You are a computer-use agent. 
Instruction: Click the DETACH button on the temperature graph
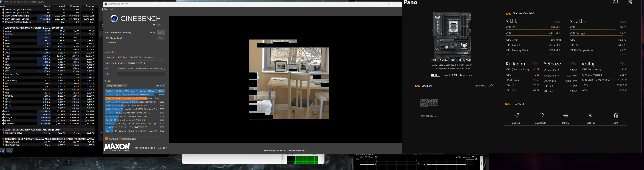(418, 155)
